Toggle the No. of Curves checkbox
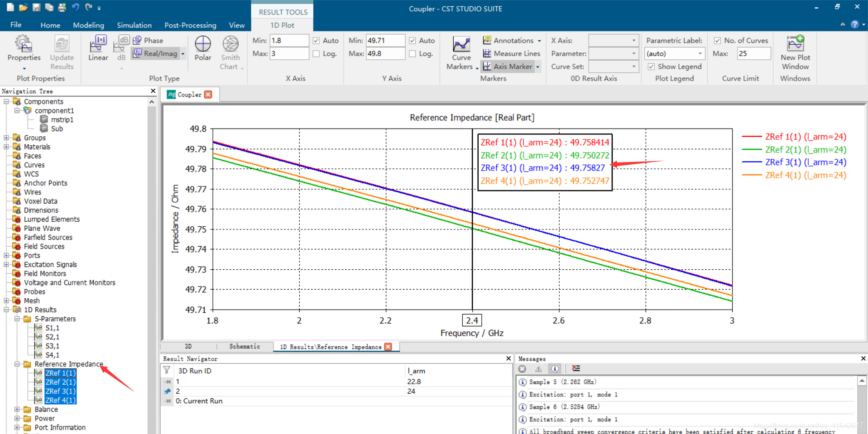This screenshot has width=868, height=434. tap(717, 40)
